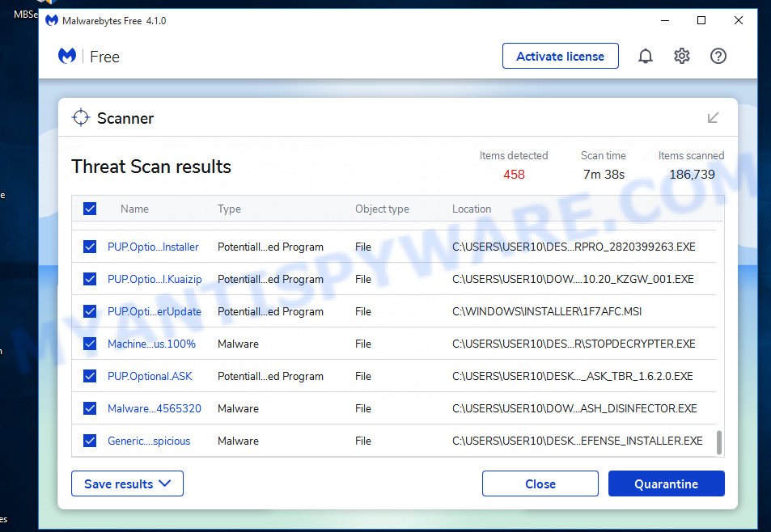Open PUP.Optio...I.Kuaizip threat link
Image resolution: width=771 pixels, height=532 pixels.
[x=155, y=279]
